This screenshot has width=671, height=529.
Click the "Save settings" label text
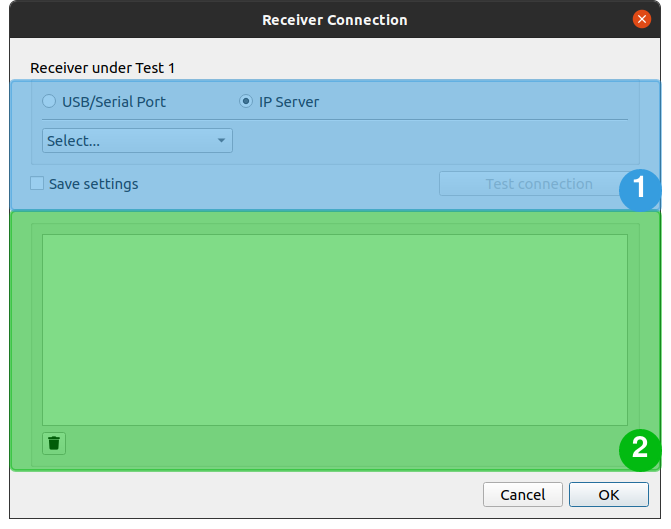pyautogui.click(x=94, y=184)
